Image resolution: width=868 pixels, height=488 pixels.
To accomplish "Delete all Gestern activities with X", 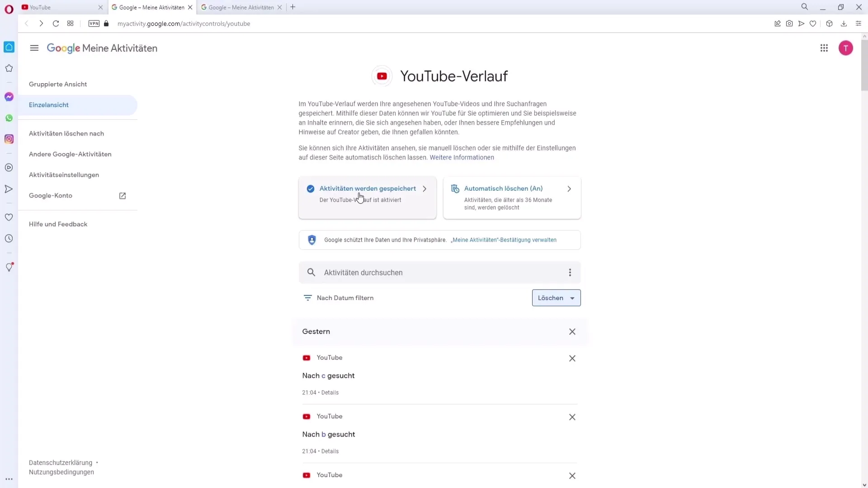I will [x=572, y=332].
